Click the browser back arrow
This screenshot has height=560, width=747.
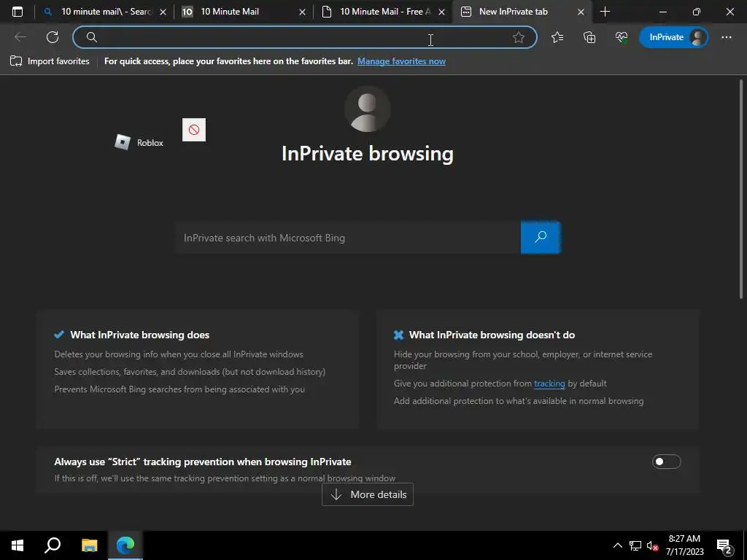click(x=20, y=37)
